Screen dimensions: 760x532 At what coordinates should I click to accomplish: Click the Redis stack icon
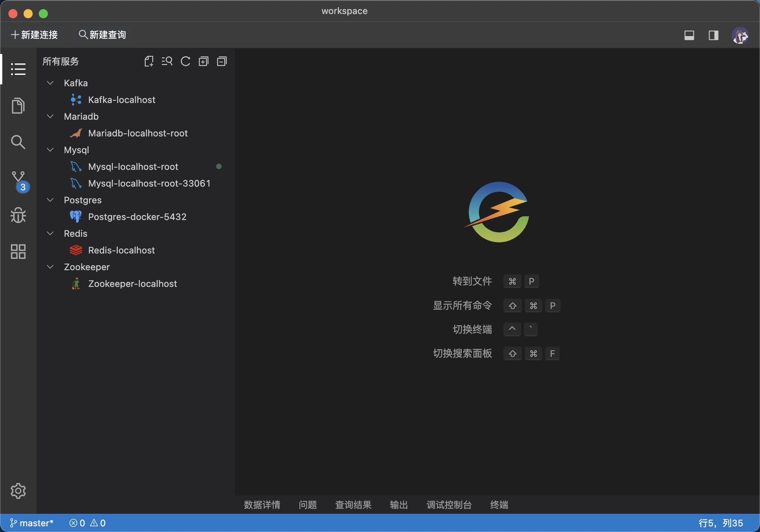pos(76,250)
